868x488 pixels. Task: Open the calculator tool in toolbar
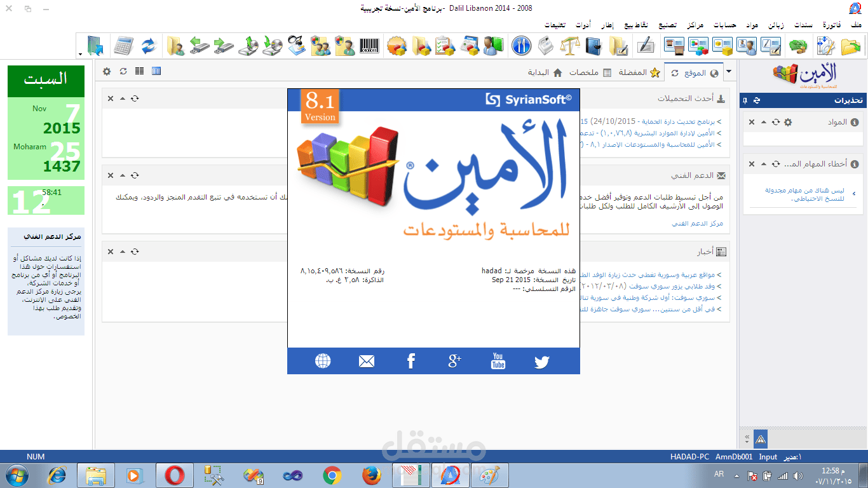point(123,46)
